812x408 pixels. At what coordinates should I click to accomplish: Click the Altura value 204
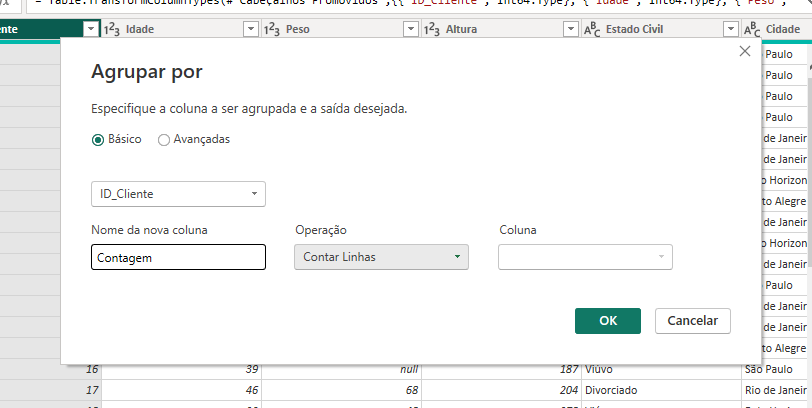pos(569,390)
